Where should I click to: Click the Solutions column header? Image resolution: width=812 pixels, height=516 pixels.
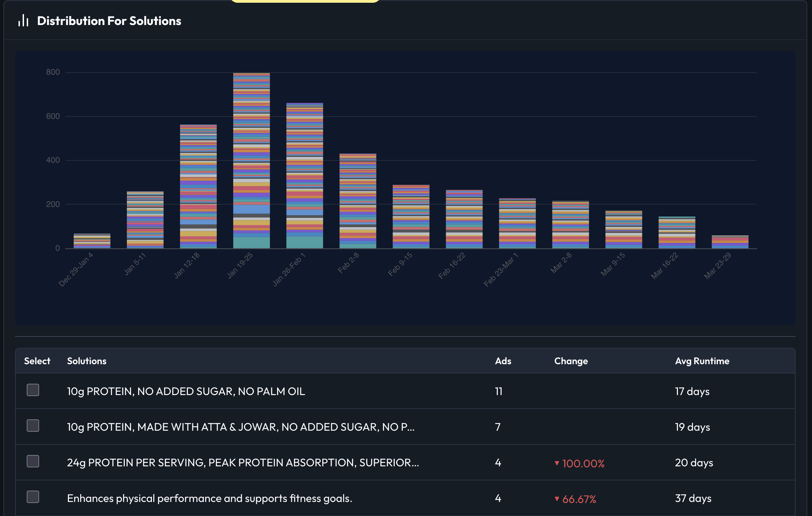(86, 361)
